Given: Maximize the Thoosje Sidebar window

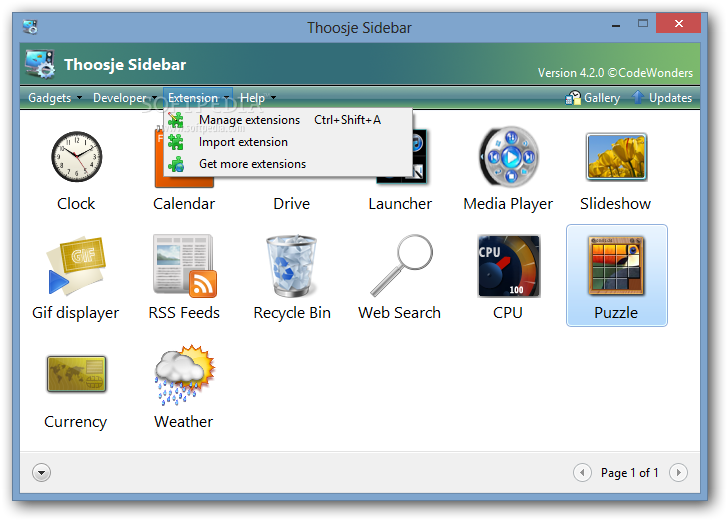Looking at the screenshot, I should coord(643,24).
